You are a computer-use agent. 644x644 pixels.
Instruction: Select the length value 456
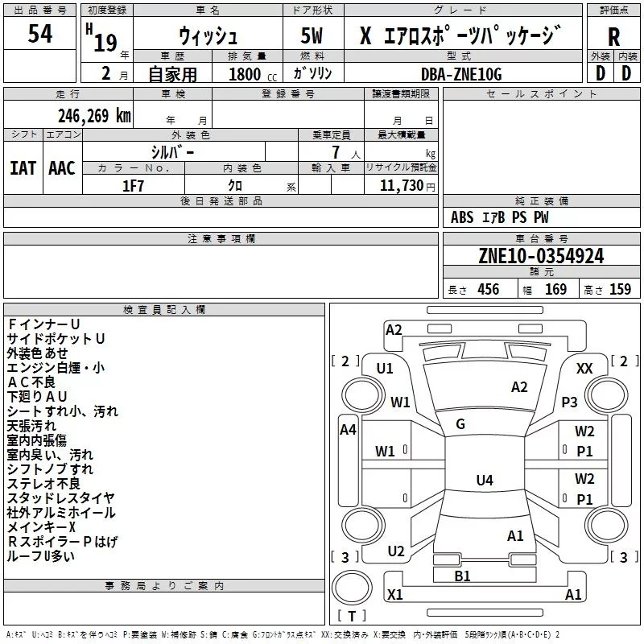click(489, 289)
